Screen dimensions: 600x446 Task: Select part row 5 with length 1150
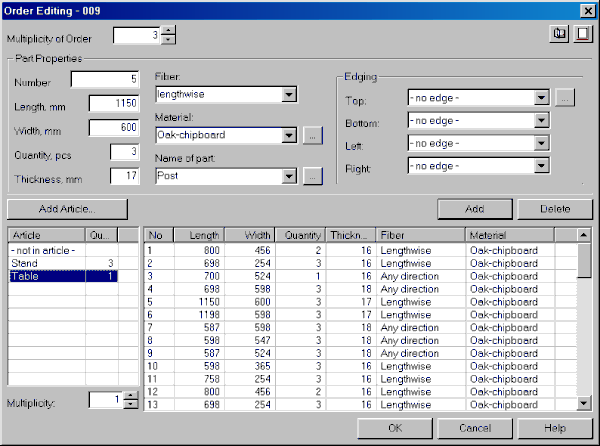pos(360,302)
